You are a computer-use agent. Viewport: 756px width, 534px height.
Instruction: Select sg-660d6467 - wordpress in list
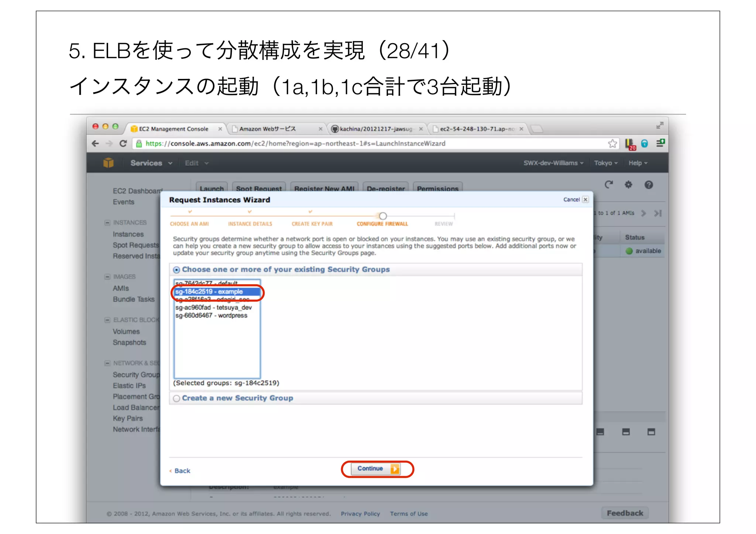coord(211,316)
